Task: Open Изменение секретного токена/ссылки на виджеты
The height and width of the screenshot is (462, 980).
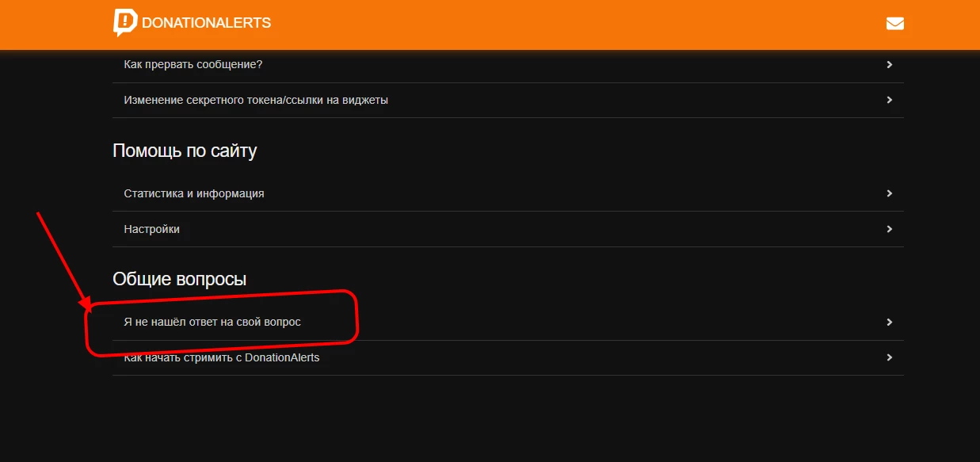Action: (x=508, y=101)
